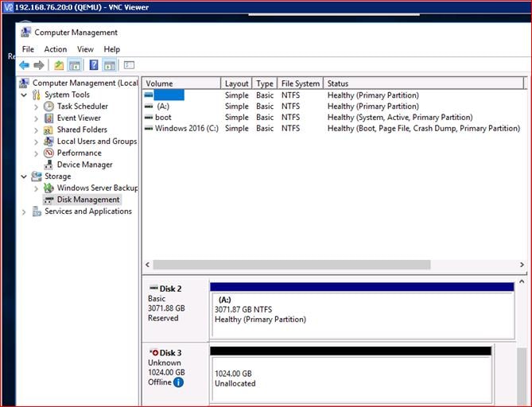The height and width of the screenshot is (407, 532).
Task: Click the VNC Viewer title bar logo
Action: [x=8, y=7]
